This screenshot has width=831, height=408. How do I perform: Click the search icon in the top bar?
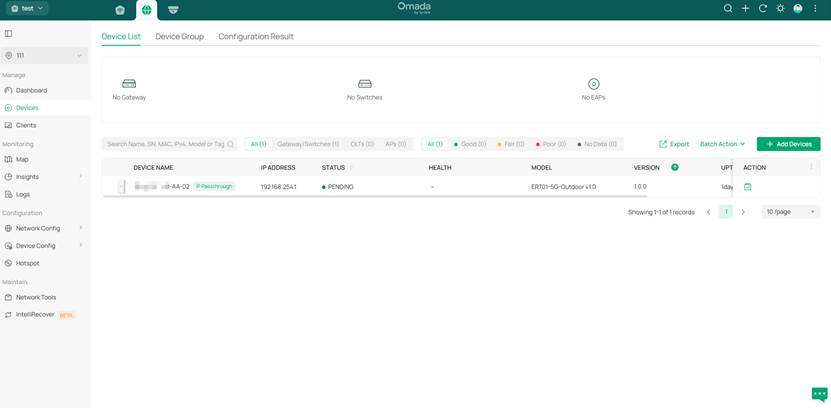click(728, 9)
